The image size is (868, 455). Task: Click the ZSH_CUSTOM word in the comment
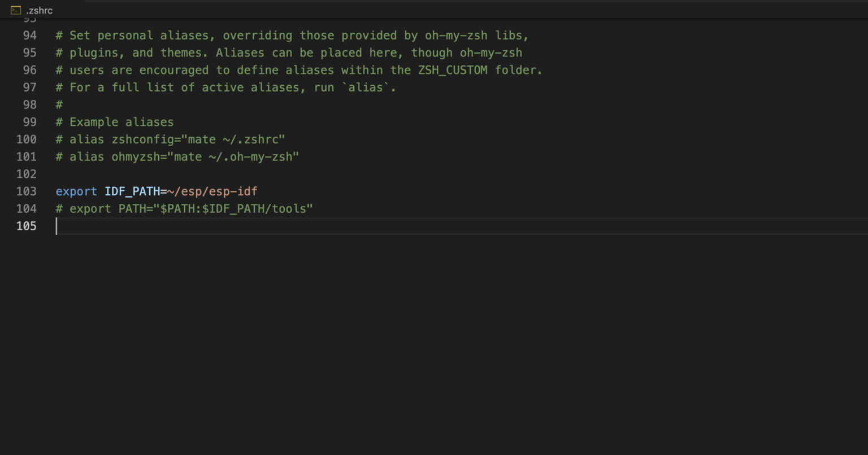tap(453, 70)
